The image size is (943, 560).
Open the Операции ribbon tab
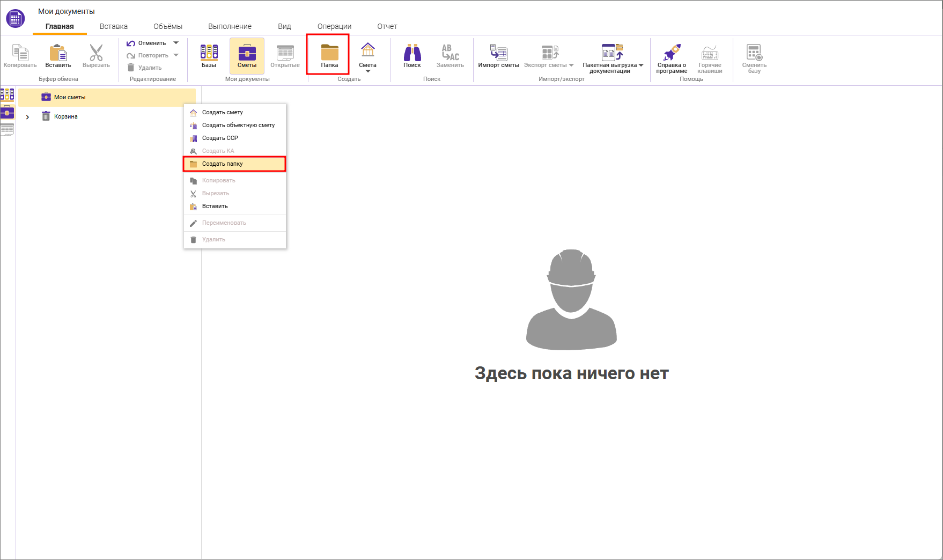334,26
